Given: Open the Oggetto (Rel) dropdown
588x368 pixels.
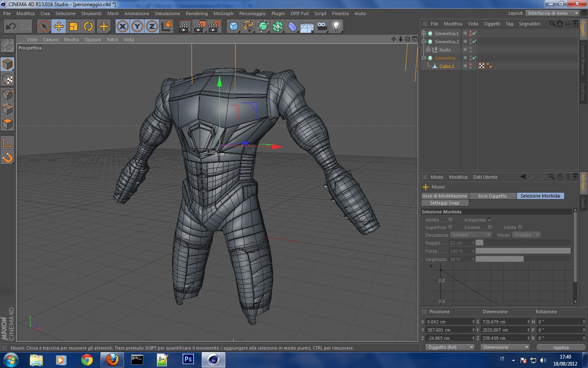Looking at the screenshot, I should point(450,347).
